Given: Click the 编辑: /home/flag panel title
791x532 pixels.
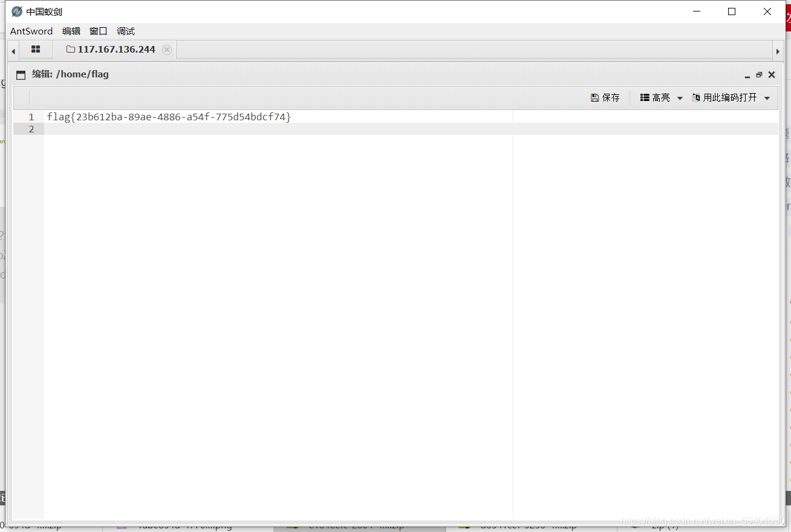Looking at the screenshot, I should (x=70, y=74).
